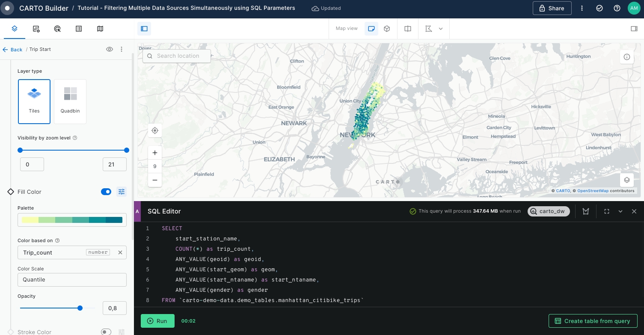Run the SQL query
This screenshot has height=335, width=644.
(x=157, y=321)
